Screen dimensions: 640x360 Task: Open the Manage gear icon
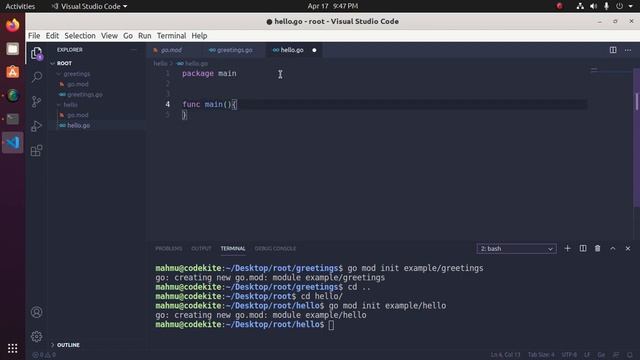[36, 336]
